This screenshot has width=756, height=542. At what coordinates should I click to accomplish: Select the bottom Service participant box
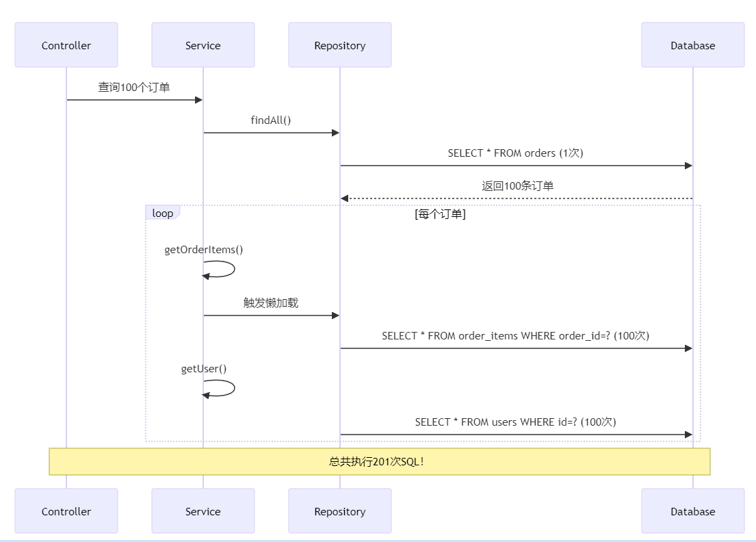click(x=203, y=511)
